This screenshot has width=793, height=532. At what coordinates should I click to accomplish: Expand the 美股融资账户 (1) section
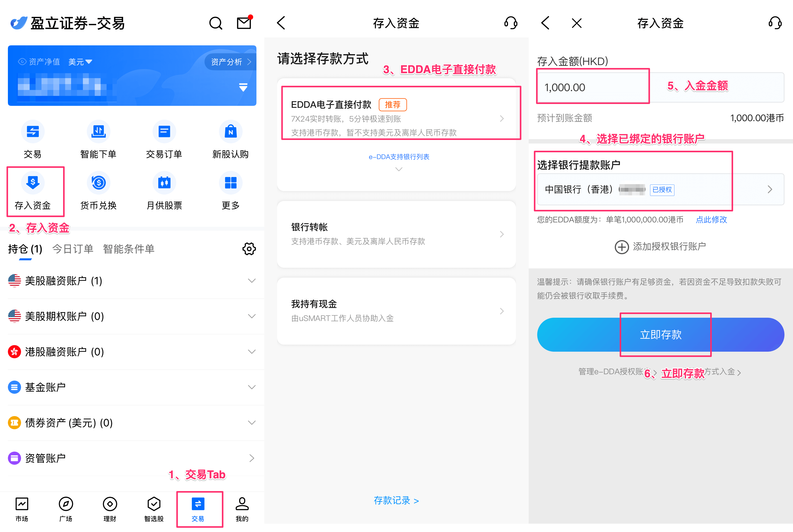(x=251, y=281)
